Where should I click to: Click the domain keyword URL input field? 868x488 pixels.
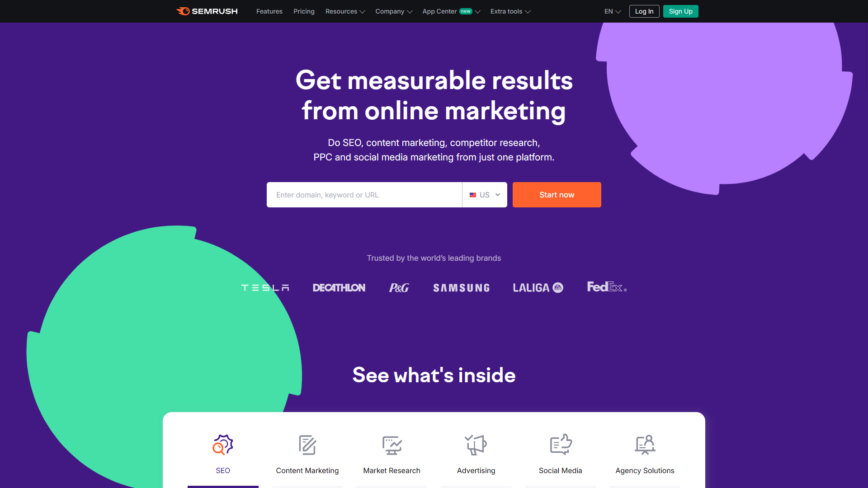[x=364, y=195]
